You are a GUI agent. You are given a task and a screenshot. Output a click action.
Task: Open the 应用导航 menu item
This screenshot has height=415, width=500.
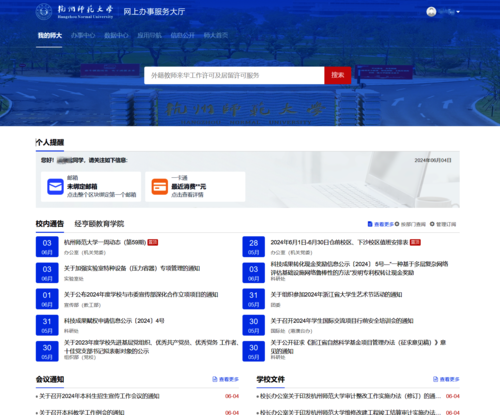pyautogui.click(x=149, y=35)
